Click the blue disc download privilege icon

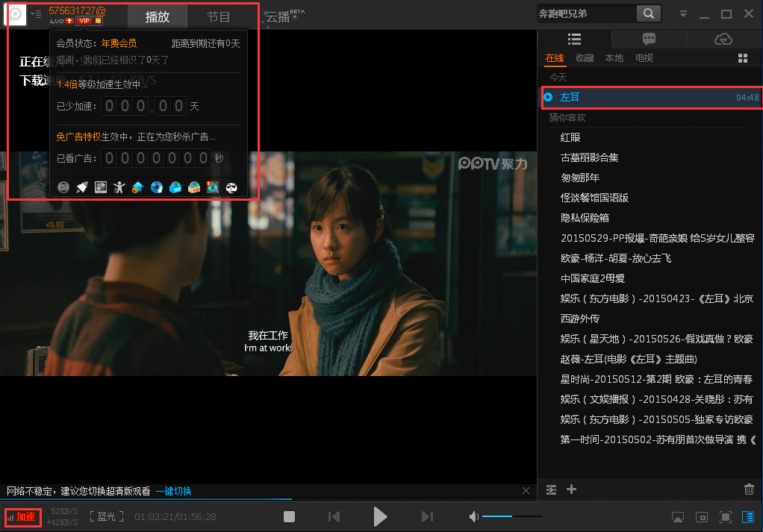[x=157, y=187]
